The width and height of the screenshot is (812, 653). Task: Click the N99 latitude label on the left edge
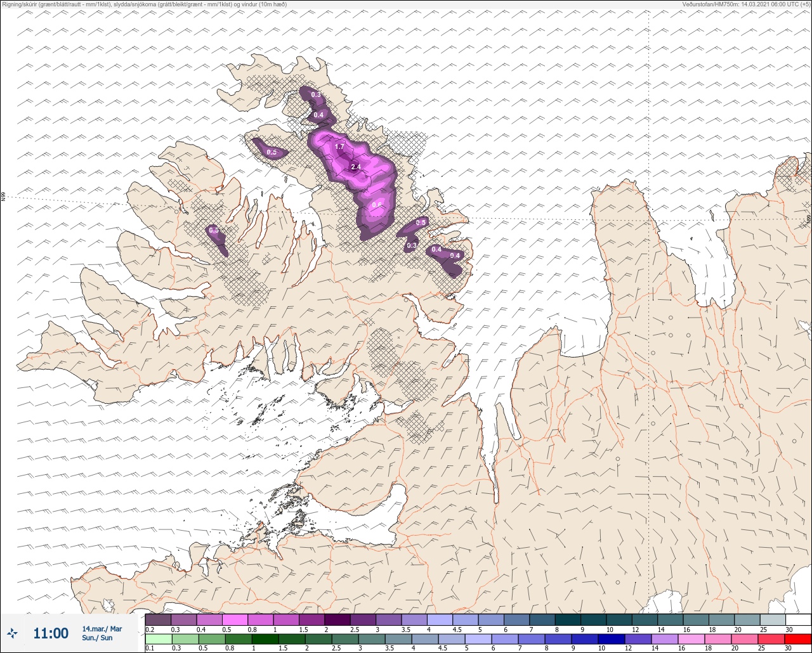click(3, 197)
